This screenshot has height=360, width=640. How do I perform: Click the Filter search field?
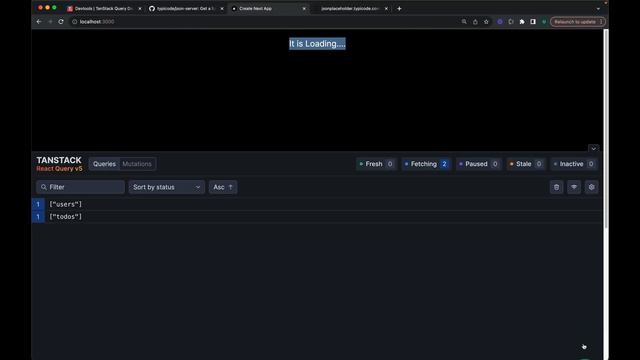point(80,187)
